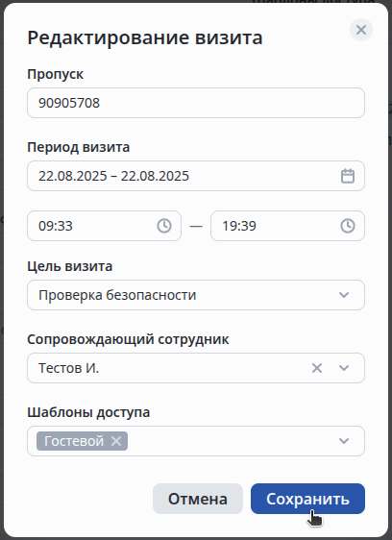Click the Отмена button
This screenshot has height=540, width=392.
tap(198, 499)
